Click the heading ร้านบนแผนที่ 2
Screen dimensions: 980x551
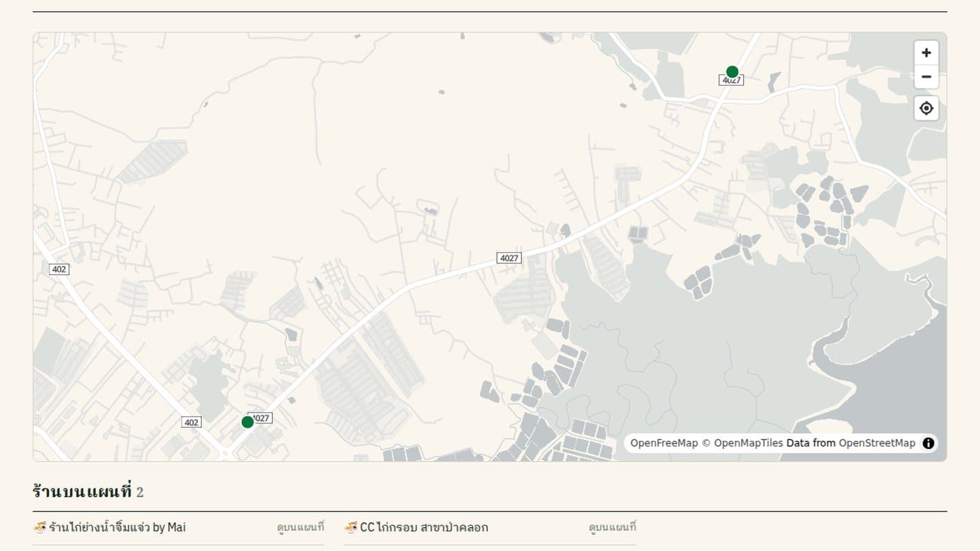click(x=88, y=491)
